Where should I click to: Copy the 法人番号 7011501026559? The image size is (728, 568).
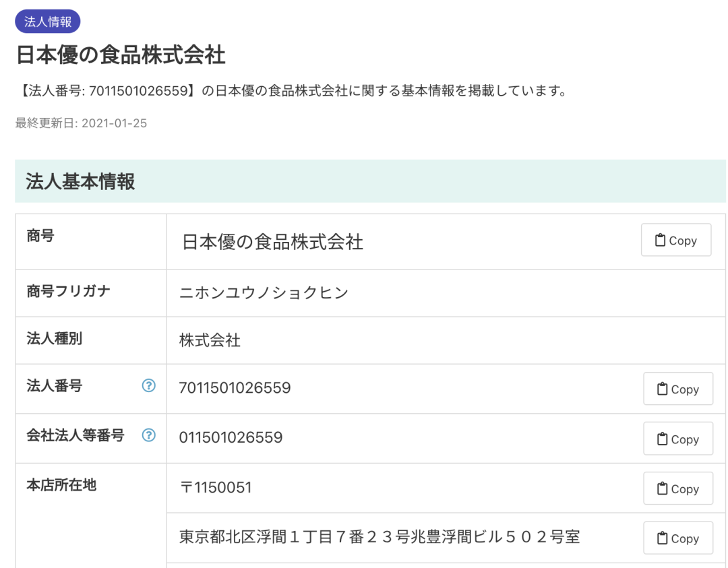point(677,389)
